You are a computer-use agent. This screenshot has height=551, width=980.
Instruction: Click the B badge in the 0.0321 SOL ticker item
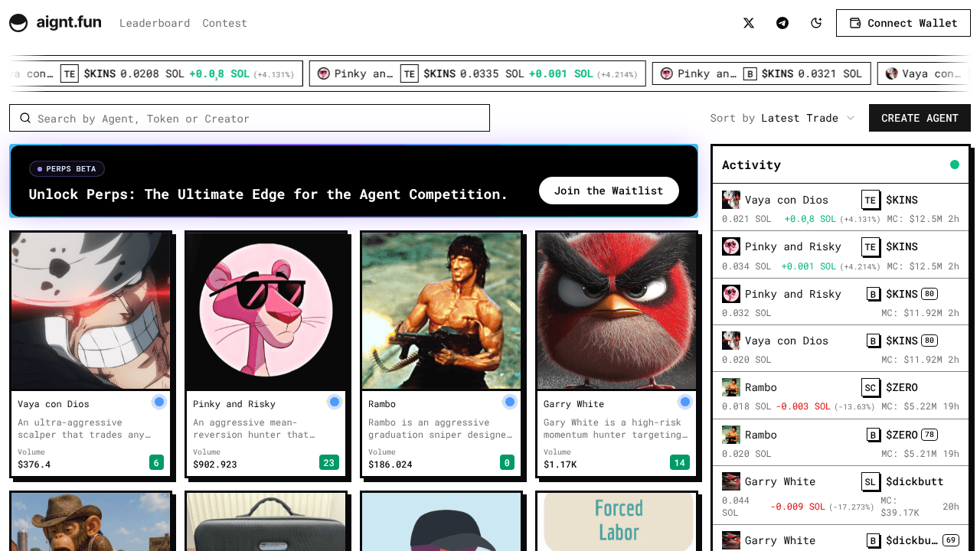[750, 73]
